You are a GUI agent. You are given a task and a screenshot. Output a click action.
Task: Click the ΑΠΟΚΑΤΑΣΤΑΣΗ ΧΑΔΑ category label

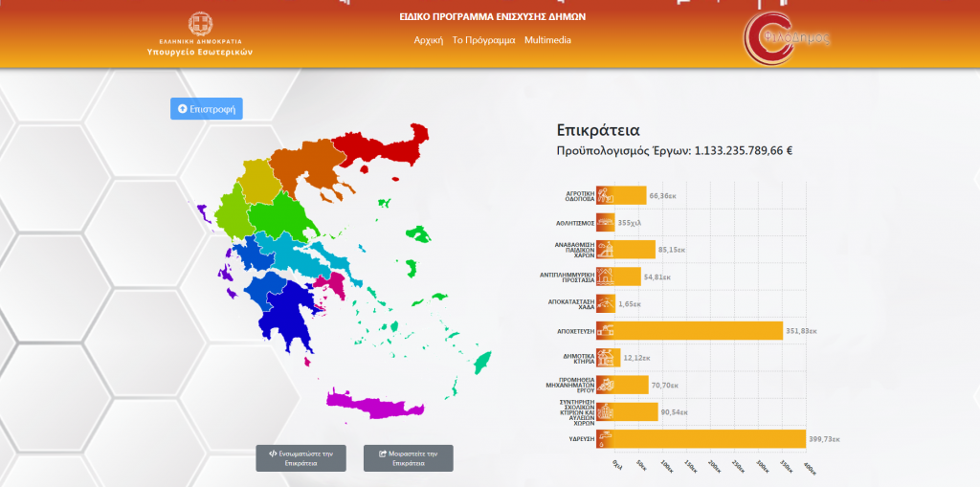pos(571,304)
